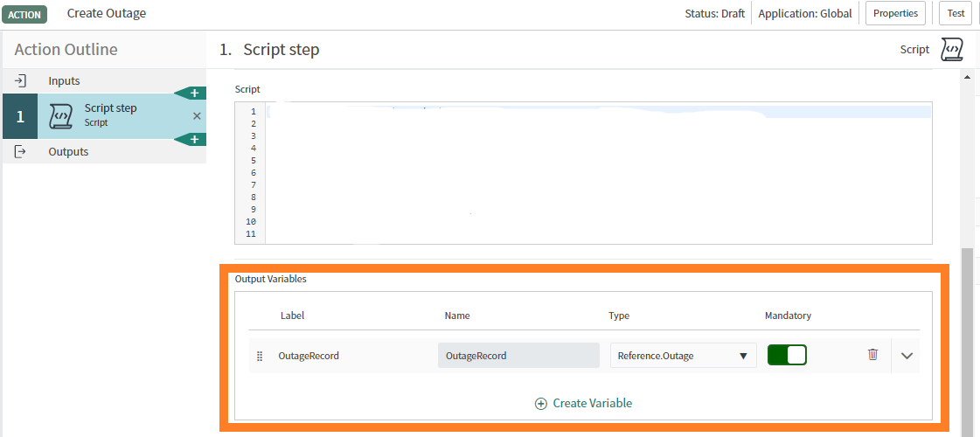This screenshot has height=437, width=980.
Task: Open the Reference.Outage type dropdown
Action: (683, 355)
